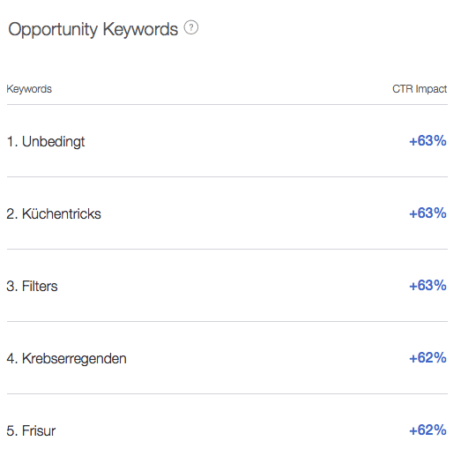This screenshot has height=471, width=476.
Task: Choose the Frisur keyword
Action: 39,430
